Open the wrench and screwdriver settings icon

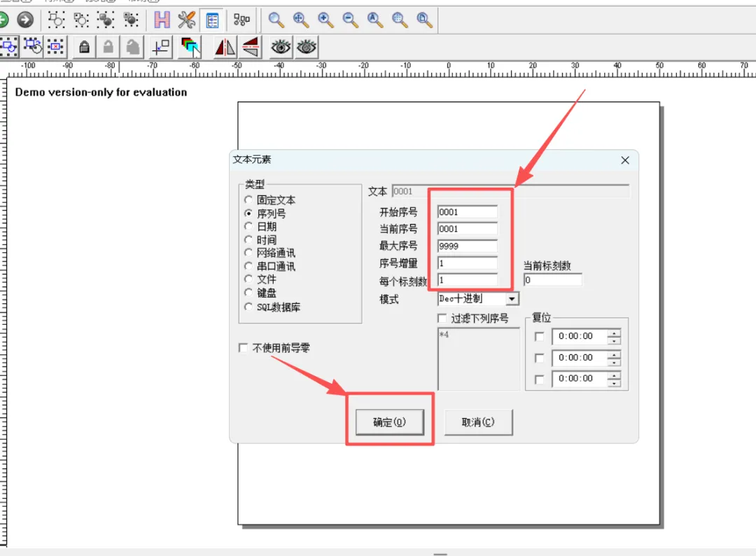pos(187,20)
